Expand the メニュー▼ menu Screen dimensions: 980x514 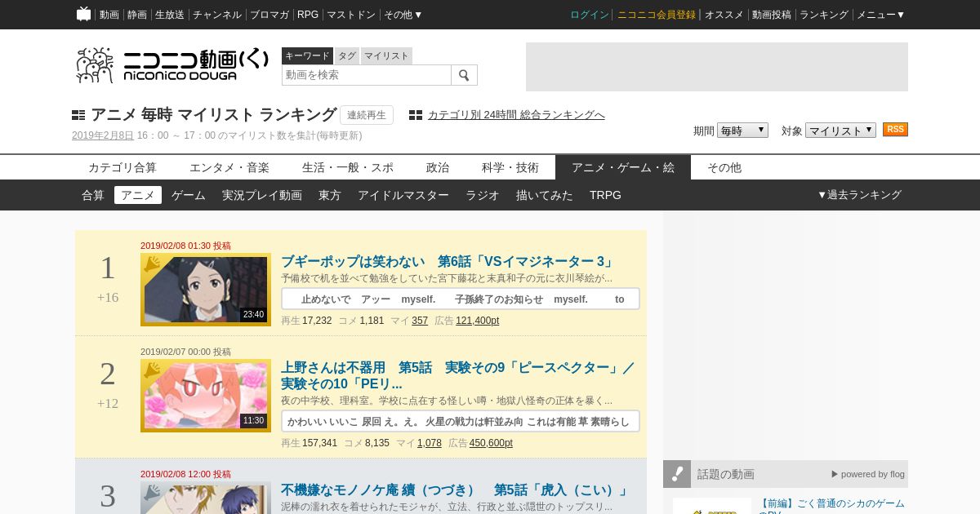click(880, 15)
